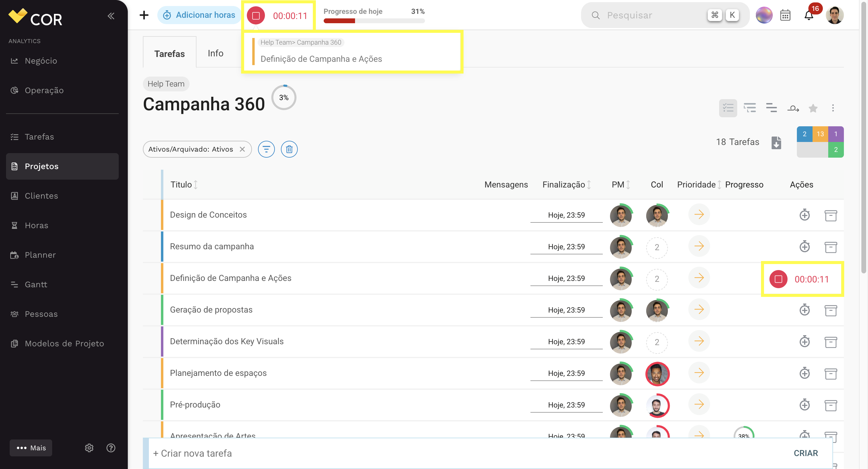868x469 pixels.
Task: Click the 3% project progress circle
Action: [284, 97]
